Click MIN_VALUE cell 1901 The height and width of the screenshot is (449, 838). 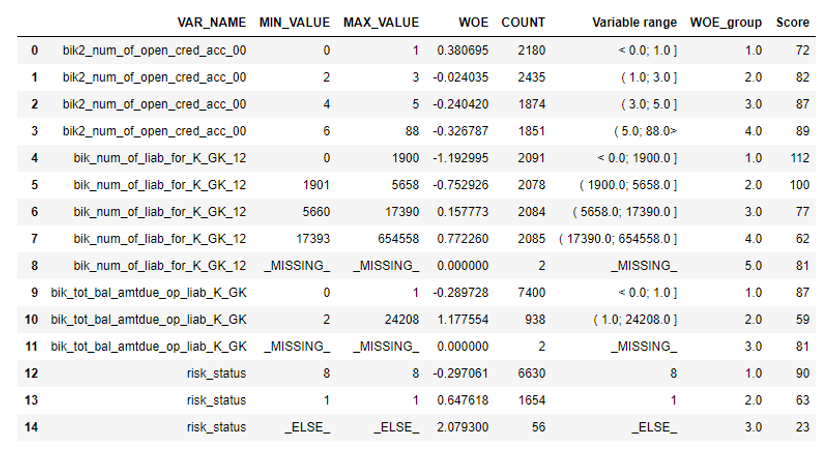[316, 185]
